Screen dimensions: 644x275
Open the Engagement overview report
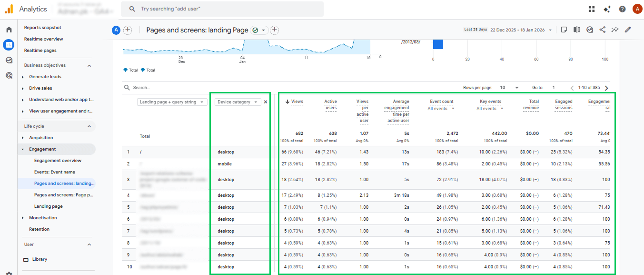point(58,161)
